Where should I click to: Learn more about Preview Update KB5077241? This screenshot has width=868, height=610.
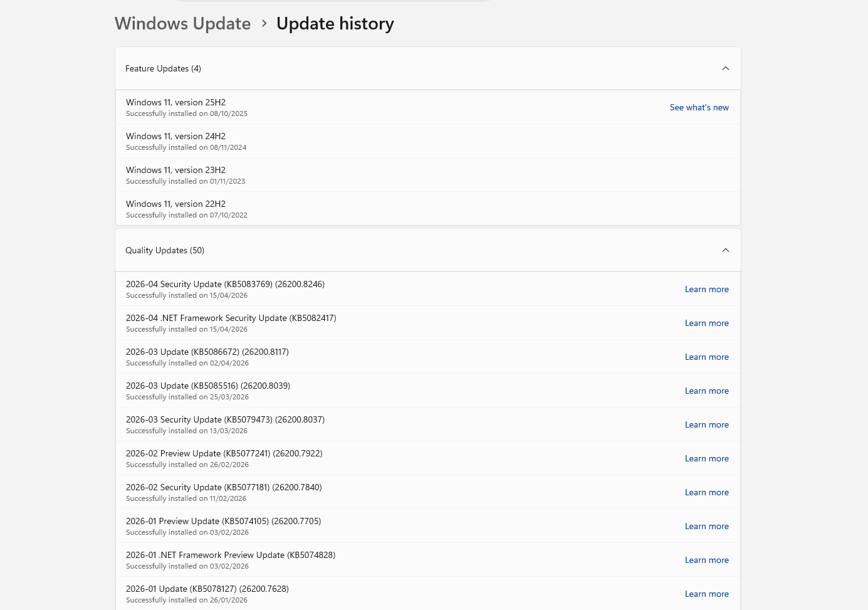point(706,458)
